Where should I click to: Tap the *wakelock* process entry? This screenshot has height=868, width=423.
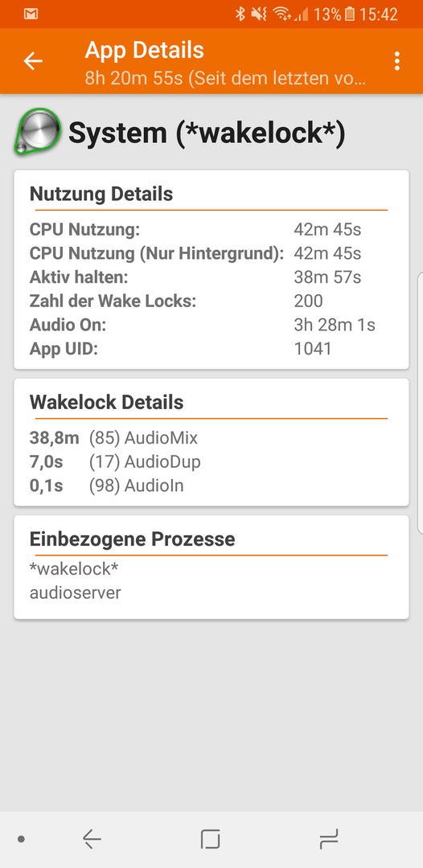coord(74,568)
